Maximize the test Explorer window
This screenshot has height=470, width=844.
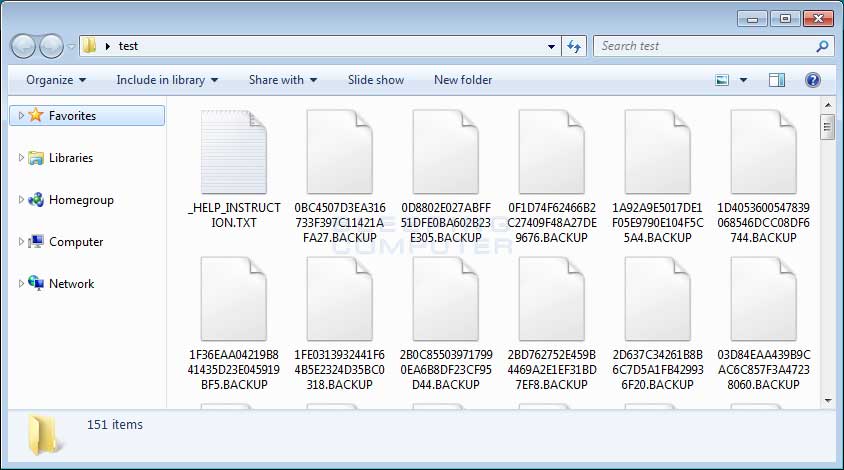785,19
